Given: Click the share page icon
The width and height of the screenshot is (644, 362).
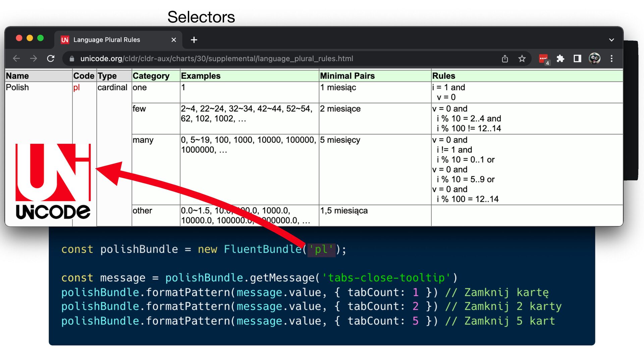Looking at the screenshot, I should [505, 59].
